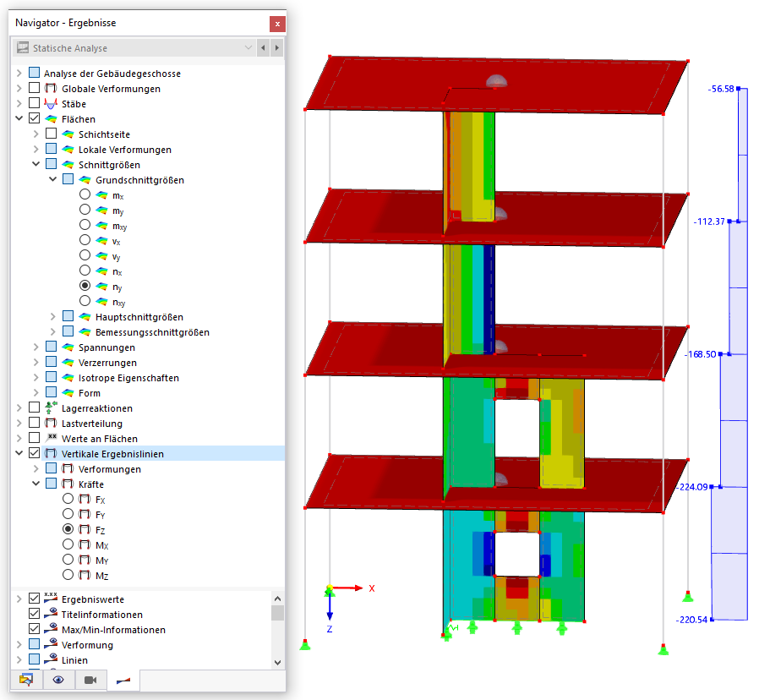This screenshot has width=759, height=700.
Task: Click the -112.37 result value label
Action: [710, 221]
